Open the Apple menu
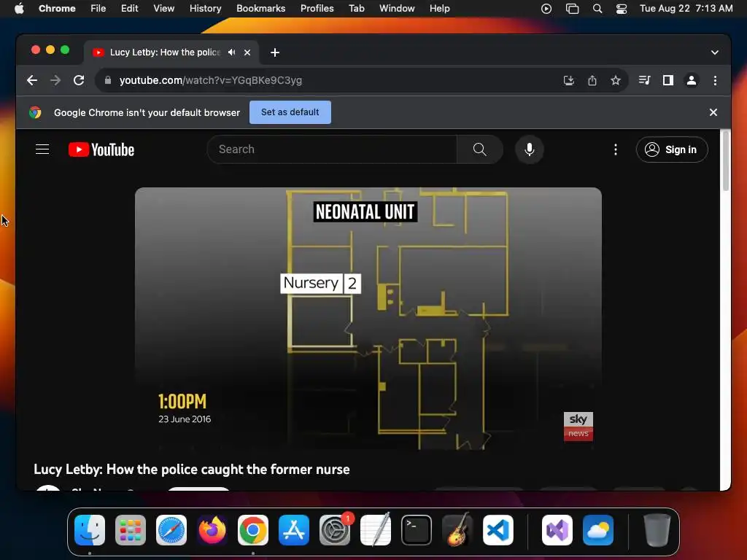This screenshot has height=560, width=747. (19, 9)
